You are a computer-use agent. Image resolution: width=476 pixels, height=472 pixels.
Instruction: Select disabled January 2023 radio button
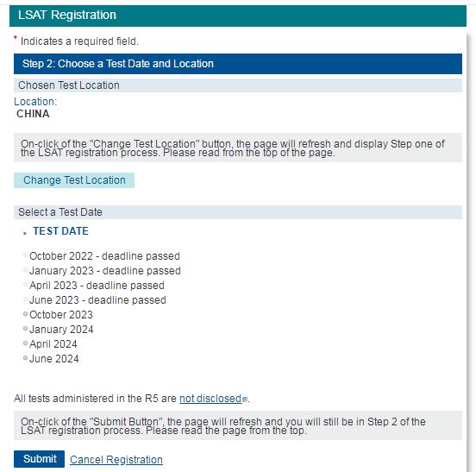pos(26,270)
